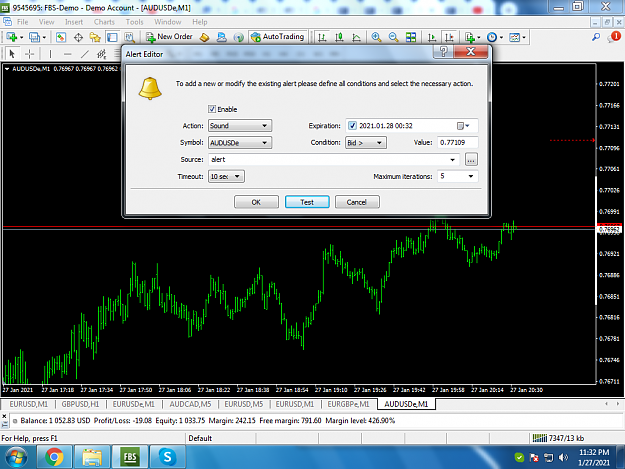Image resolution: width=625 pixels, height=469 pixels.
Task: Click the New Order button
Action: pyautogui.click(x=169, y=37)
